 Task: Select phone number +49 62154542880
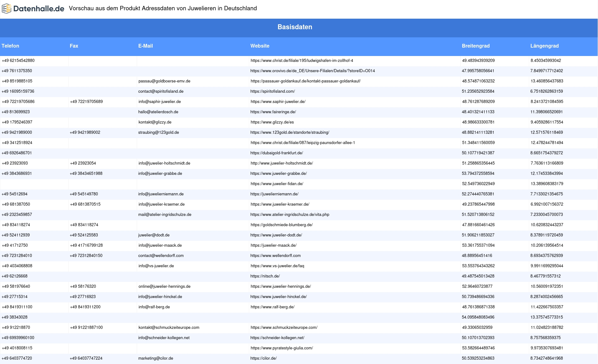pyautogui.click(x=18, y=61)
